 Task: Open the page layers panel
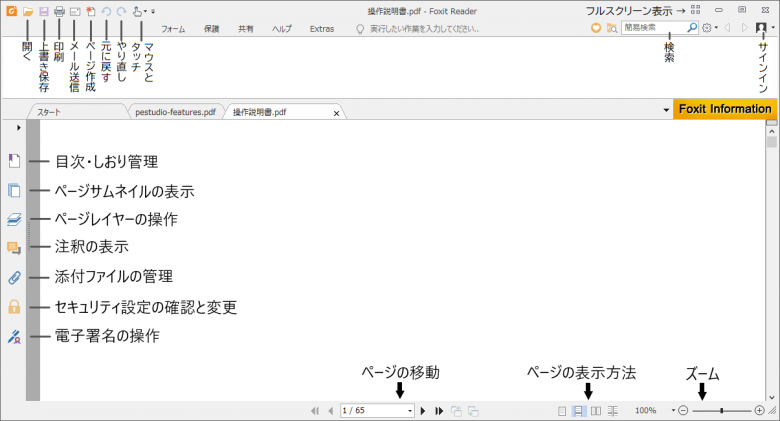pos(14,219)
